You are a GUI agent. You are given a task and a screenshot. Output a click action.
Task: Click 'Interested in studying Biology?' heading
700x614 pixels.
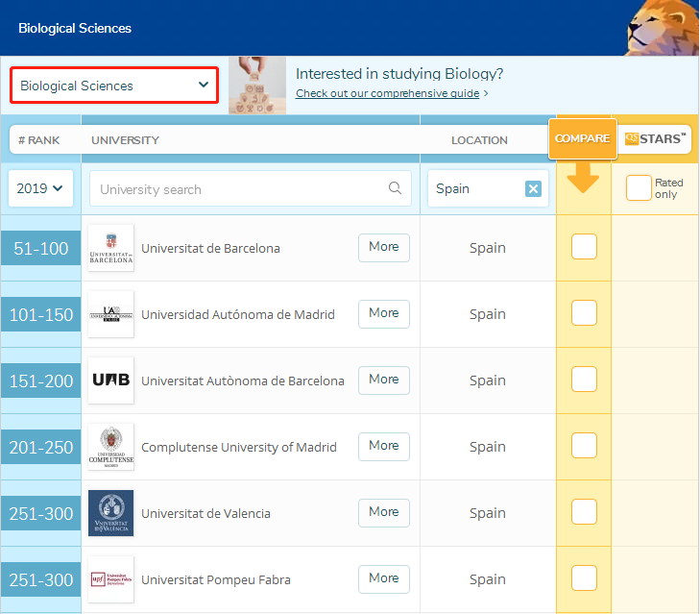pos(399,73)
